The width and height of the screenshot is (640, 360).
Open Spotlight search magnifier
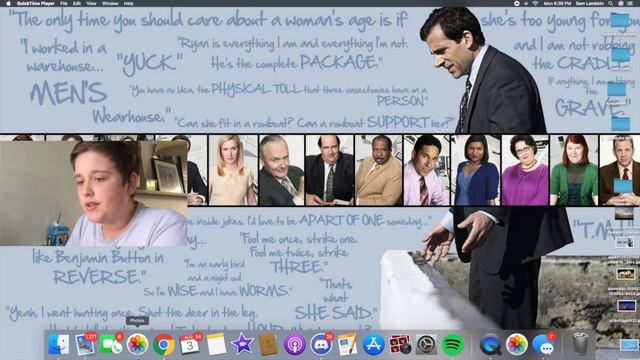[611, 3]
